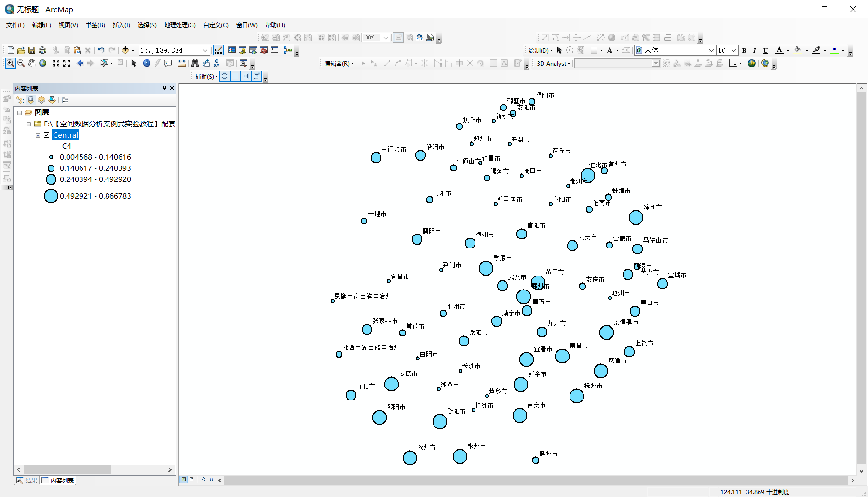
Task: Close the 内容列表 panel
Action: (172, 88)
